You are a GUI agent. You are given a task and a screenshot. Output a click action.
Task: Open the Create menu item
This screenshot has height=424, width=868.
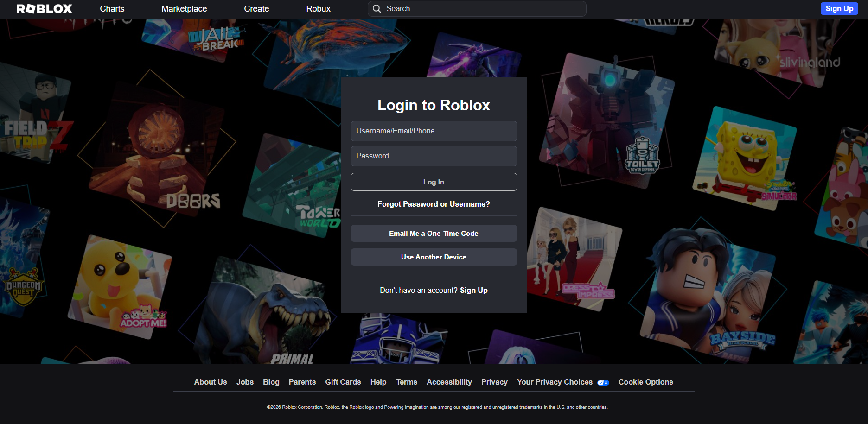[x=256, y=9]
